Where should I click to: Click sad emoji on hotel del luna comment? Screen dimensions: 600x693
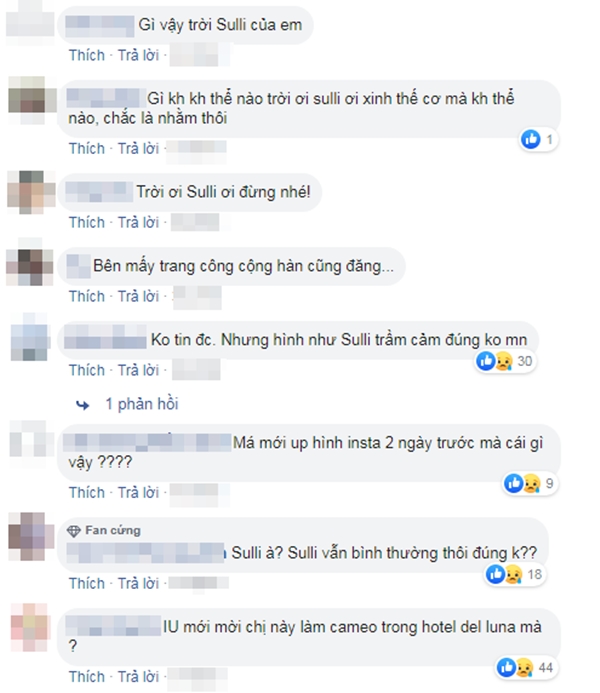point(524,667)
